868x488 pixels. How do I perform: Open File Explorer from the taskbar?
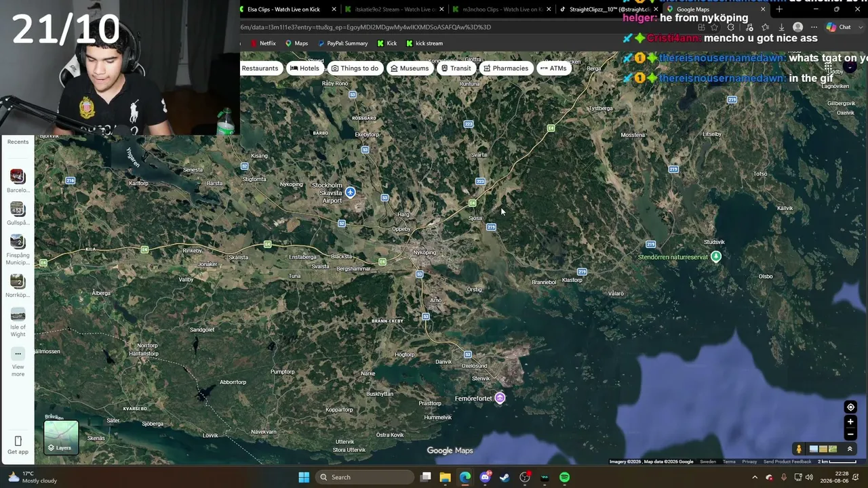(x=446, y=477)
